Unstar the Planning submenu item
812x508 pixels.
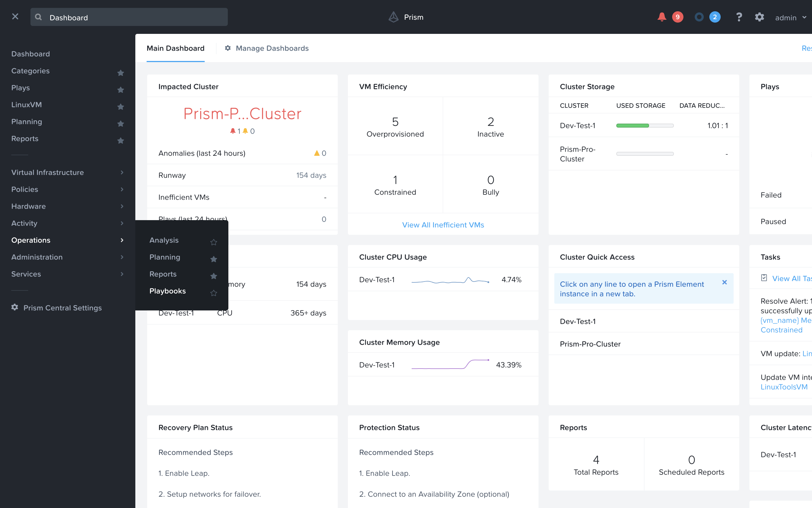tap(213, 259)
